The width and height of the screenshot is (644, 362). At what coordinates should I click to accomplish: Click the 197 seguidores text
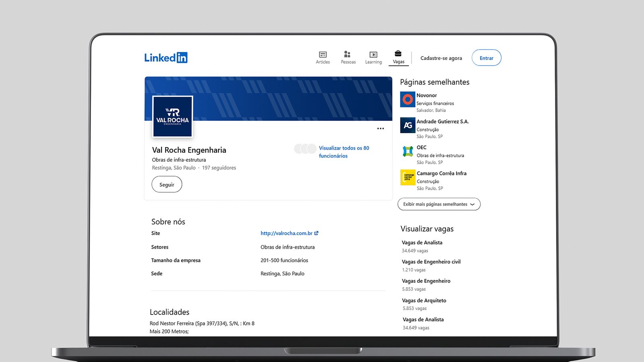pyautogui.click(x=219, y=168)
